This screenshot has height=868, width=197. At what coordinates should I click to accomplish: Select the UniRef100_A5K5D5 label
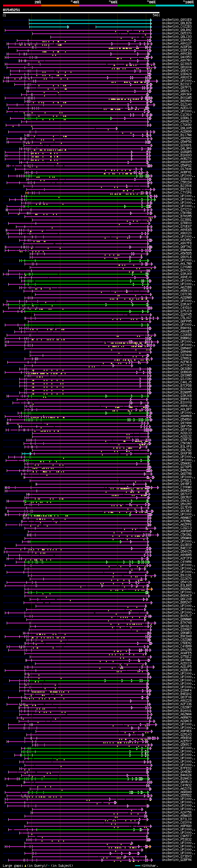click(x=177, y=253)
